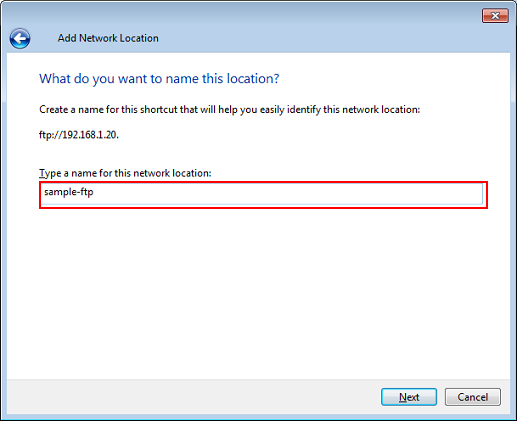Go back using the blue arrow icon
The width and height of the screenshot is (517, 421).
20,38
